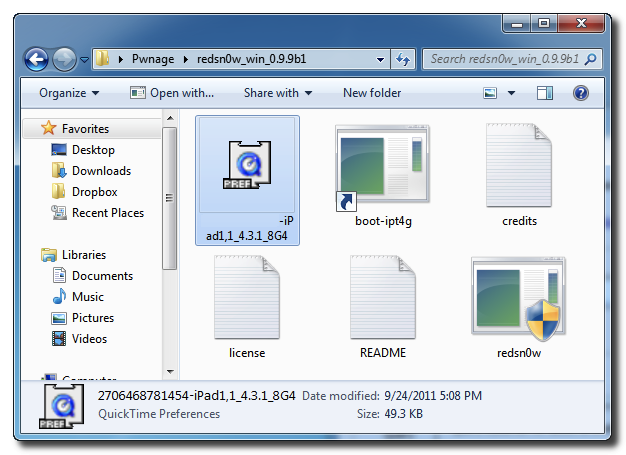Click details pane QuickTime PREF icon

[62, 406]
